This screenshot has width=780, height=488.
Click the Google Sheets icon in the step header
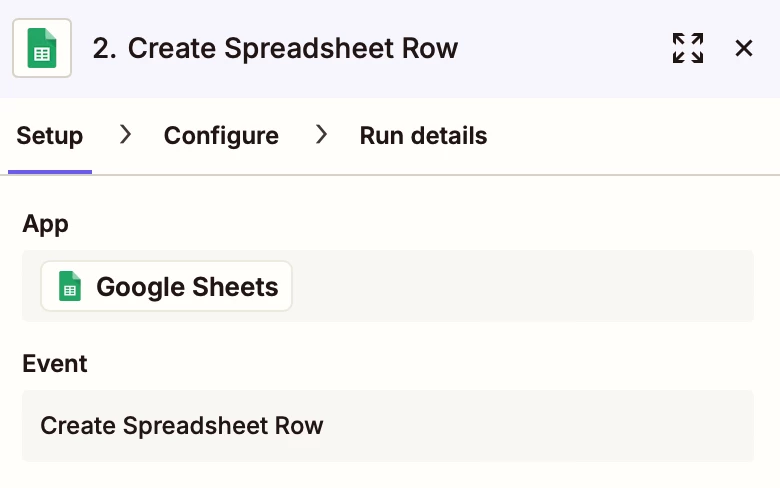click(x=42, y=48)
